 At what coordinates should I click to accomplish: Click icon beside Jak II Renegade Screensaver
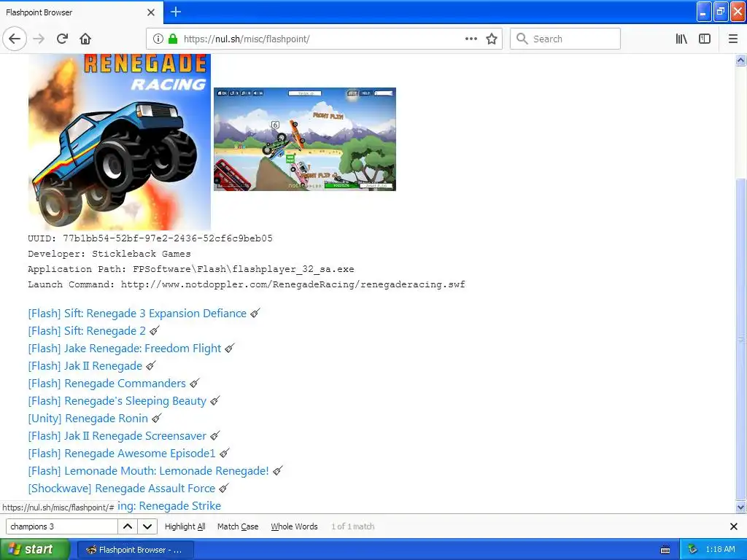click(215, 436)
